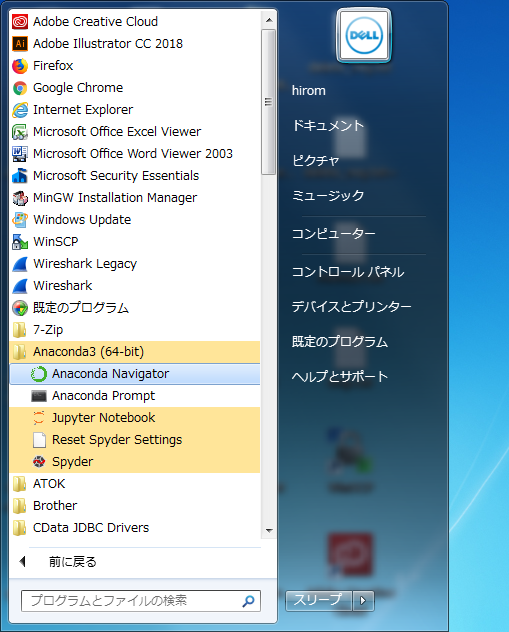
Task: Click the Jupyter Notebook text label
Action: pos(103,418)
